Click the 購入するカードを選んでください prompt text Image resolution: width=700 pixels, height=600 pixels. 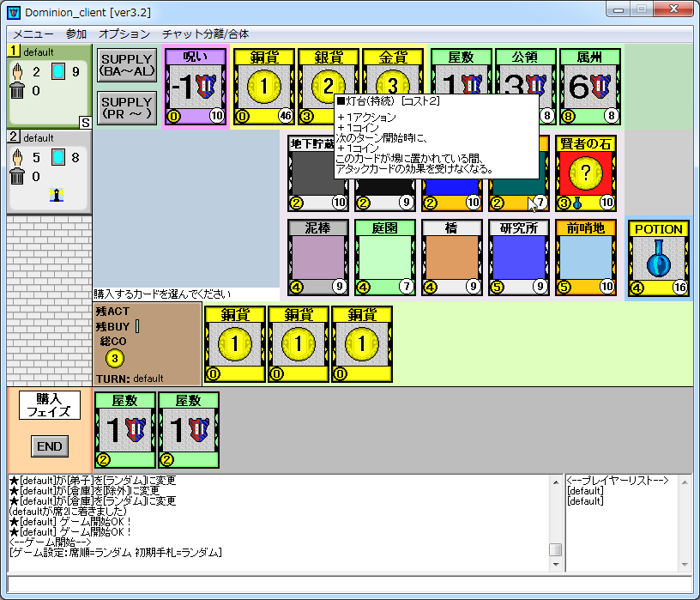tap(162, 294)
